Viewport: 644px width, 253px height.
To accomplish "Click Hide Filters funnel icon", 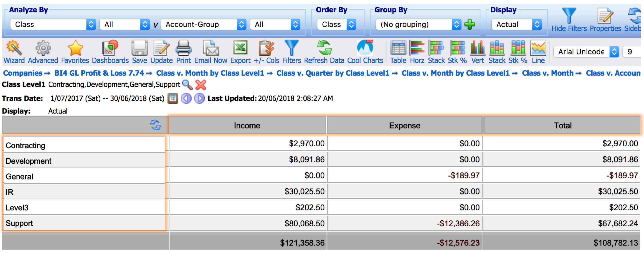I will [569, 20].
